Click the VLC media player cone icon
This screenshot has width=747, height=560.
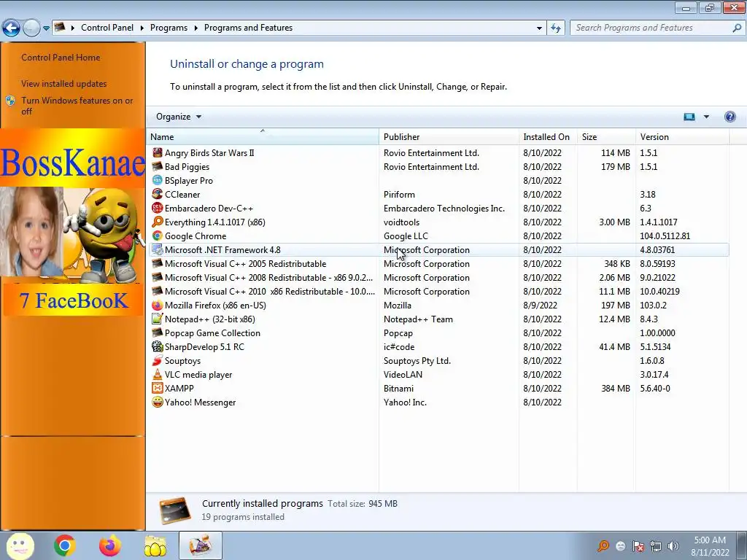[158, 374]
